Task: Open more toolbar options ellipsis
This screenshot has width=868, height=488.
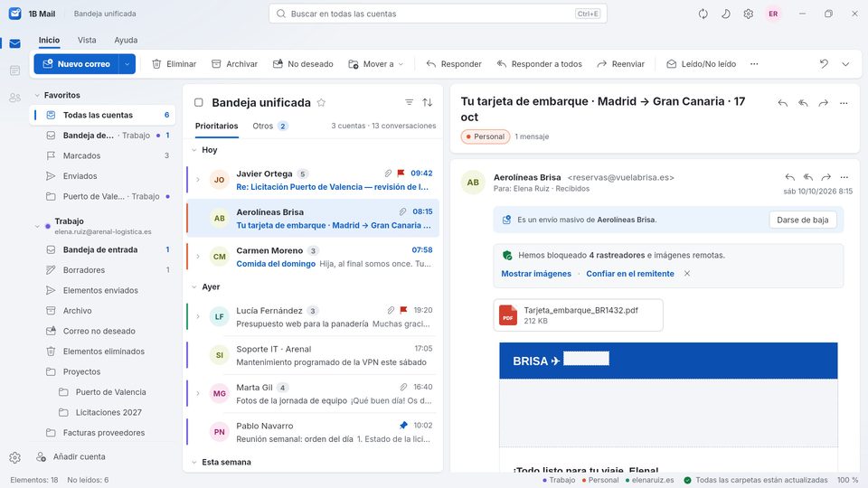Action: tap(754, 64)
